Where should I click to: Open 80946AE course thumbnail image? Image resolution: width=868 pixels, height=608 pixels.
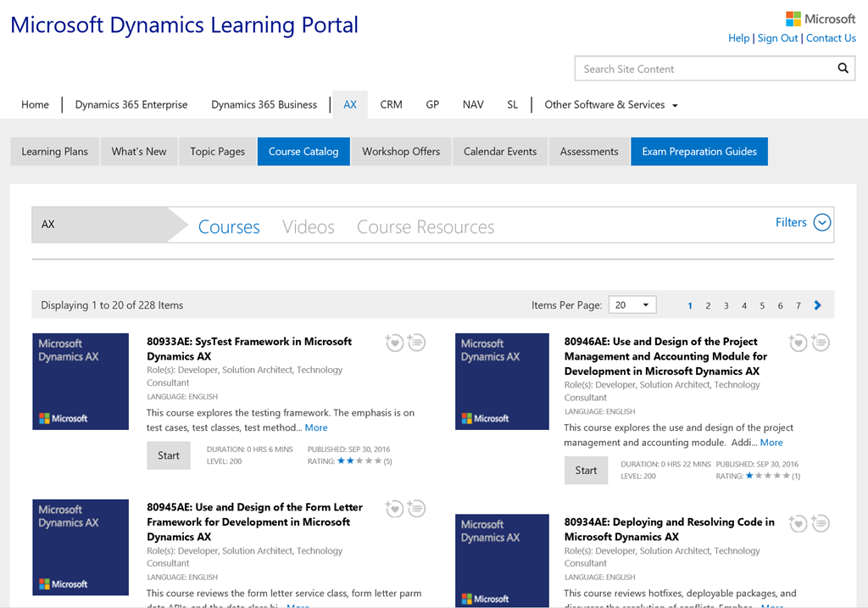(502, 382)
